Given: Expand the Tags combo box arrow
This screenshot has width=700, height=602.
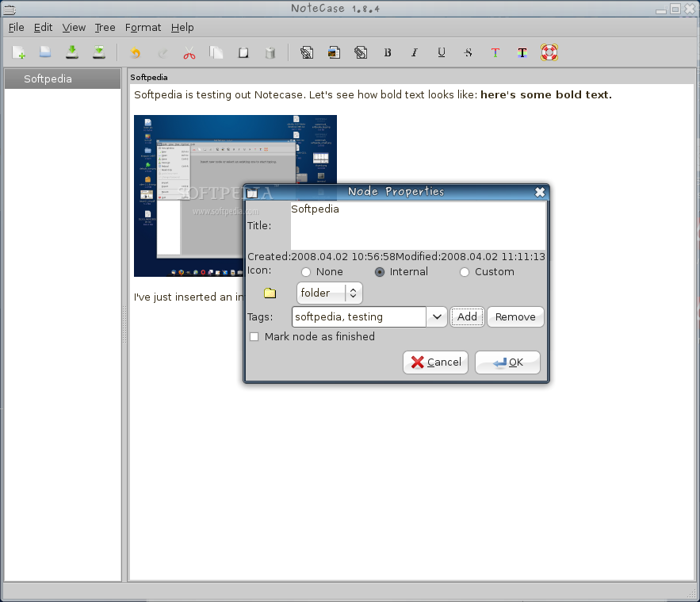Looking at the screenshot, I should (x=437, y=316).
